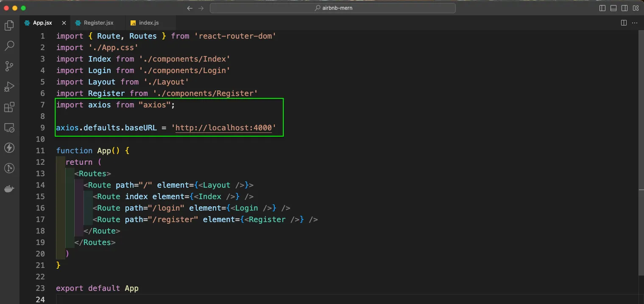Viewport: 644px width, 304px height.
Task: Toggle the primary side bar layout icon
Action: tap(602, 8)
